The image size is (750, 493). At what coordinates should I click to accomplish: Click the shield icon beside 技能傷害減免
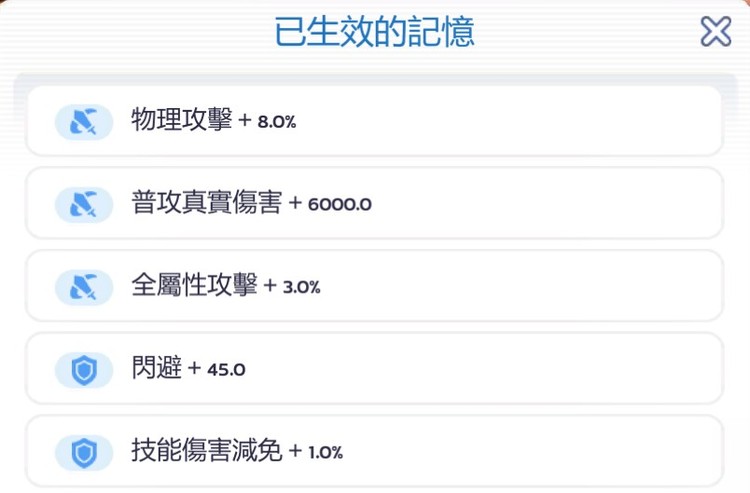point(84,452)
